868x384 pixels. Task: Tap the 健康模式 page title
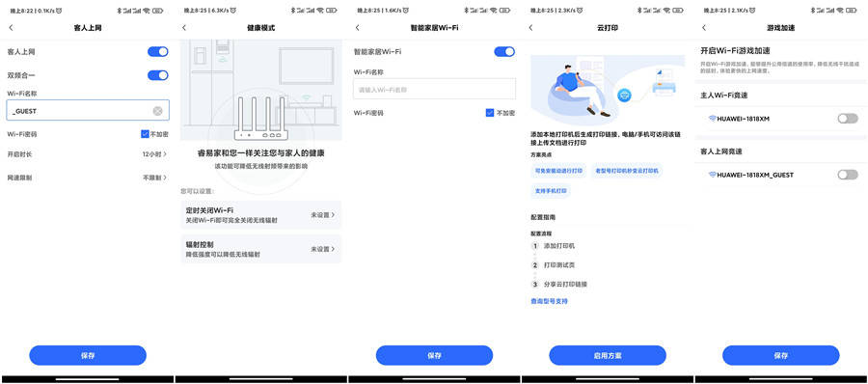[260, 28]
